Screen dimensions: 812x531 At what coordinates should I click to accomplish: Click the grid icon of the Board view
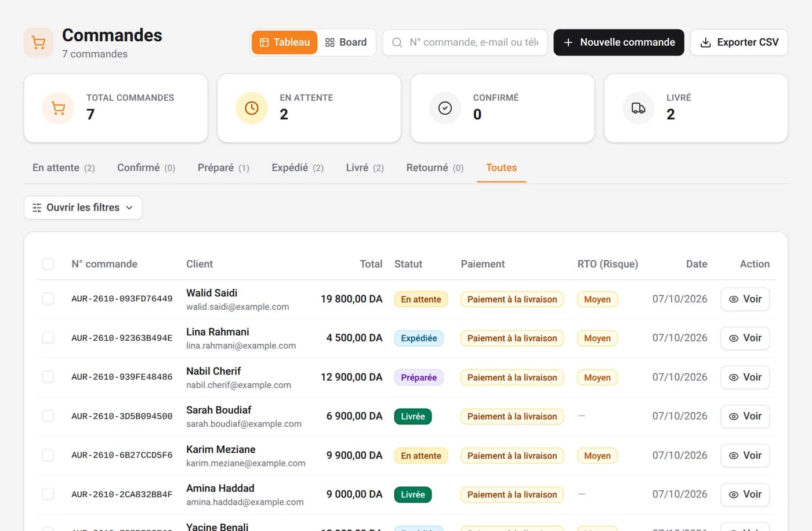pyautogui.click(x=330, y=42)
